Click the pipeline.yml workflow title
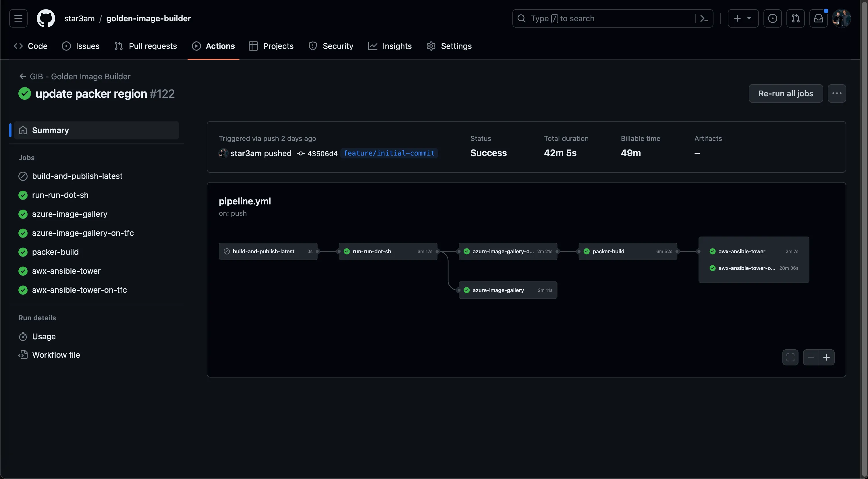The width and height of the screenshot is (868, 479). pos(245,201)
